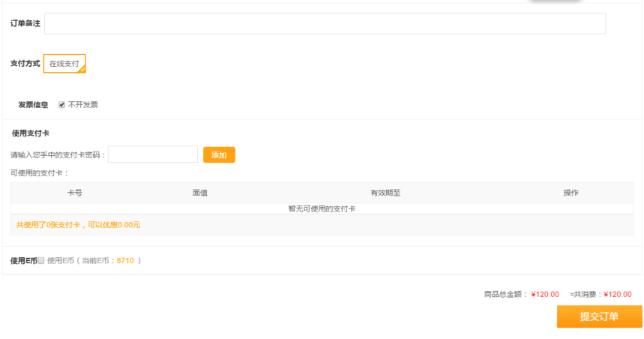
Task: Click the 卡号 column header
Action: (x=75, y=193)
